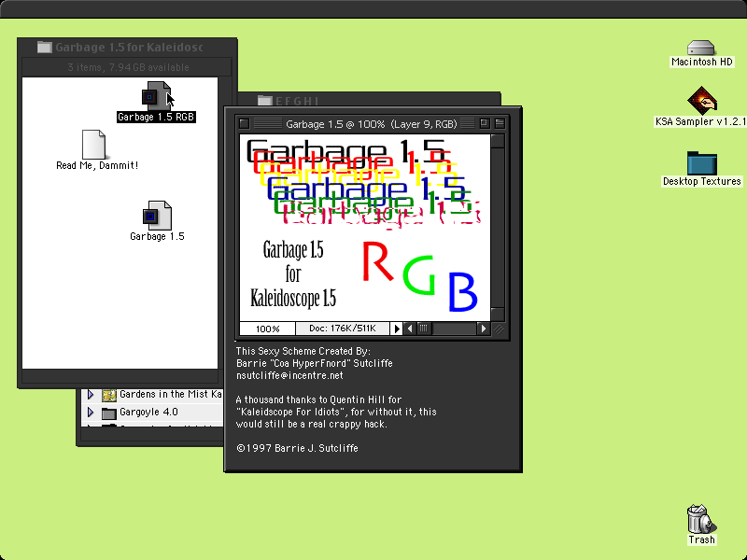This screenshot has height=560, width=747.
Task: Click the green G letter in the image
Action: [419, 275]
